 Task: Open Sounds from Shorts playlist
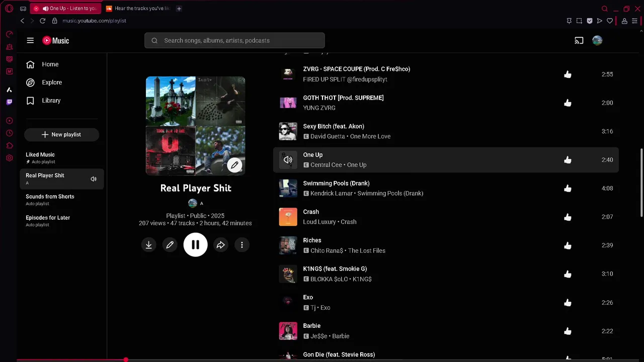click(62, 200)
